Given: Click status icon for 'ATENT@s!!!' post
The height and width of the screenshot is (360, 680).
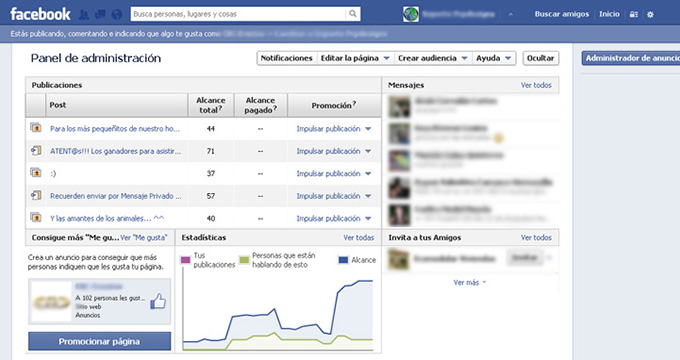Looking at the screenshot, I should coord(36,151).
